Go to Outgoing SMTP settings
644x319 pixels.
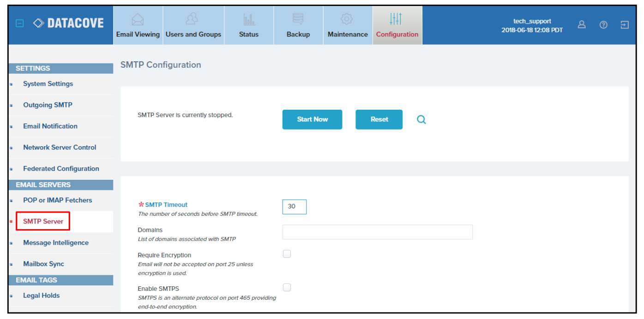pyautogui.click(x=48, y=105)
